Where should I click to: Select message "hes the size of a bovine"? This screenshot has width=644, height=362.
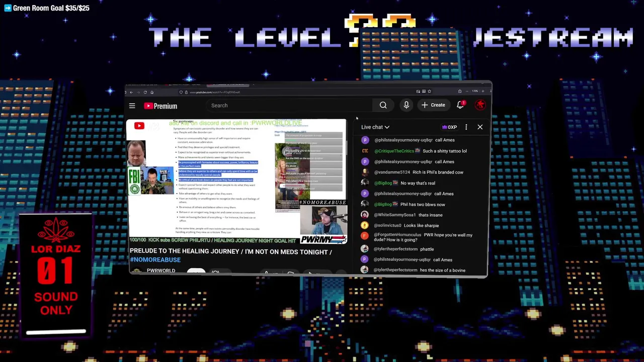(442, 270)
